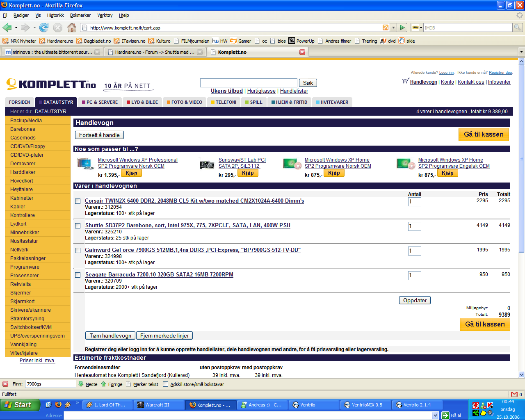
Task: Open the Hardware.no feed bookmark
Action: pyautogui.click(x=56, y=41)
